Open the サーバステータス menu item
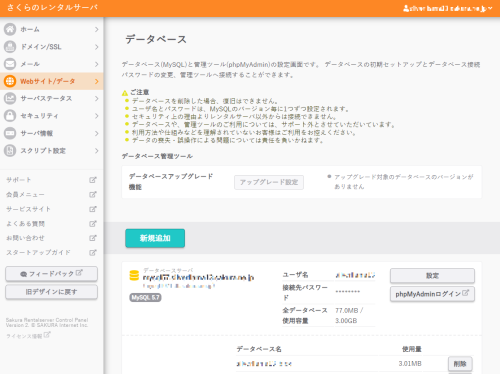The height and width of the screenshot is (374, 500). pyautogui.click(x=52, y=99)
